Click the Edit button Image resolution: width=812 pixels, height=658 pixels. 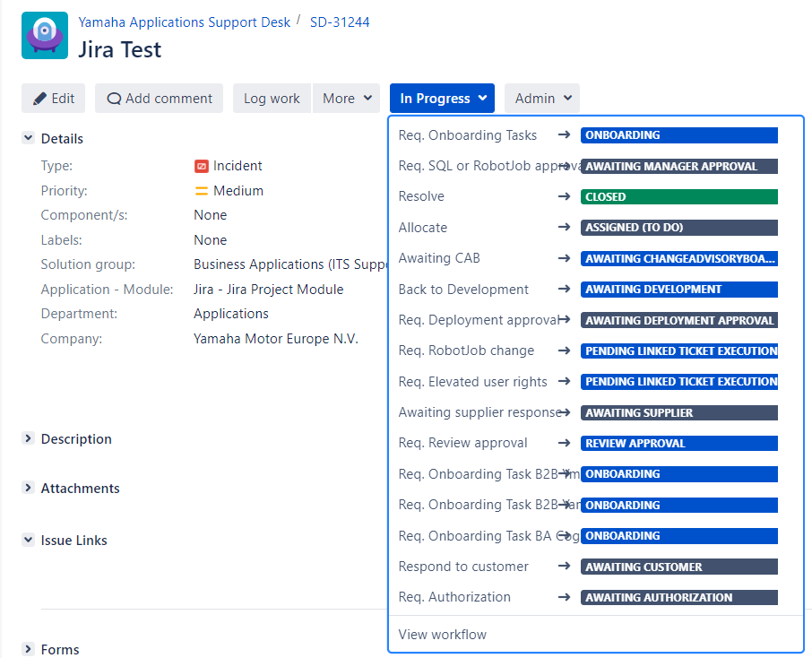pyautogui.click(x=54, y=99)
